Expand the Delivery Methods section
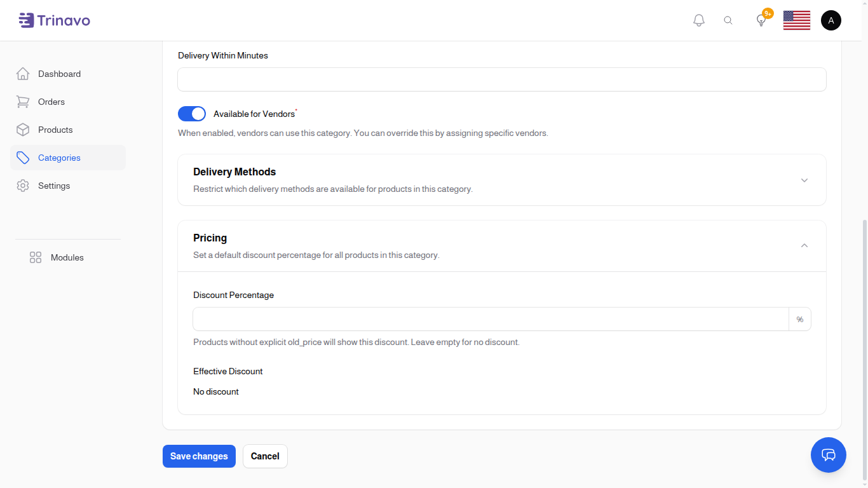 click(804, 180)
